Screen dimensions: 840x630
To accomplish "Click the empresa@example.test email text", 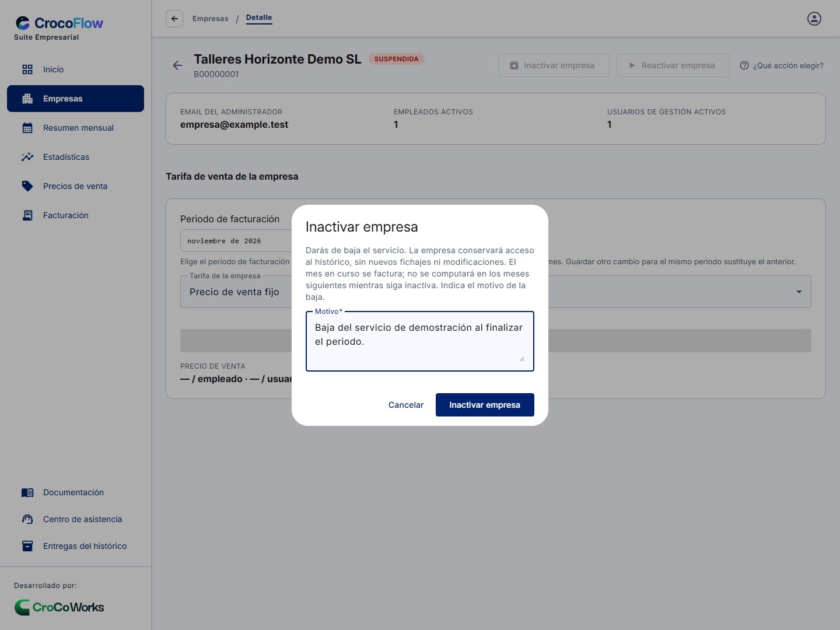I will click(234, 124).
